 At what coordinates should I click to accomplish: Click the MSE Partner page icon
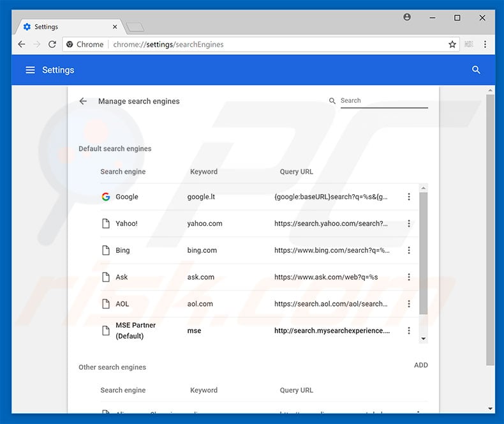(x=106, y=330)
